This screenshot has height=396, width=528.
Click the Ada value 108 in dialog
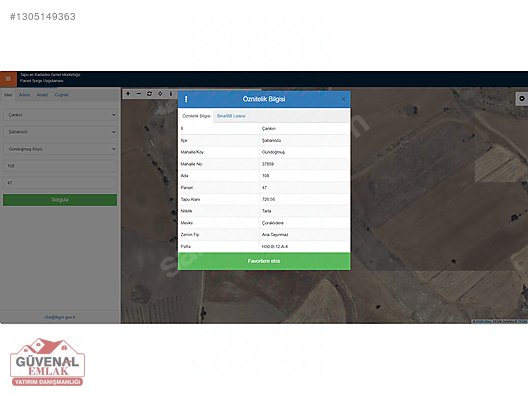[x=265, y=176]
